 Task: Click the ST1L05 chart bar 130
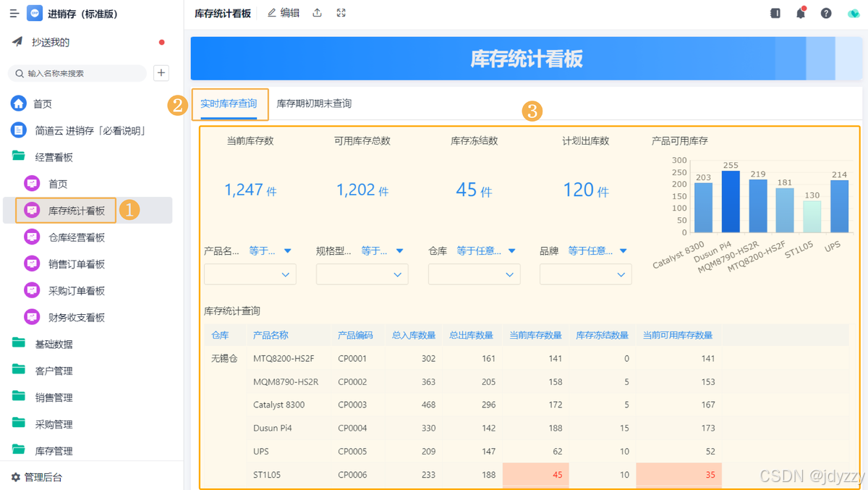[812, 217]
